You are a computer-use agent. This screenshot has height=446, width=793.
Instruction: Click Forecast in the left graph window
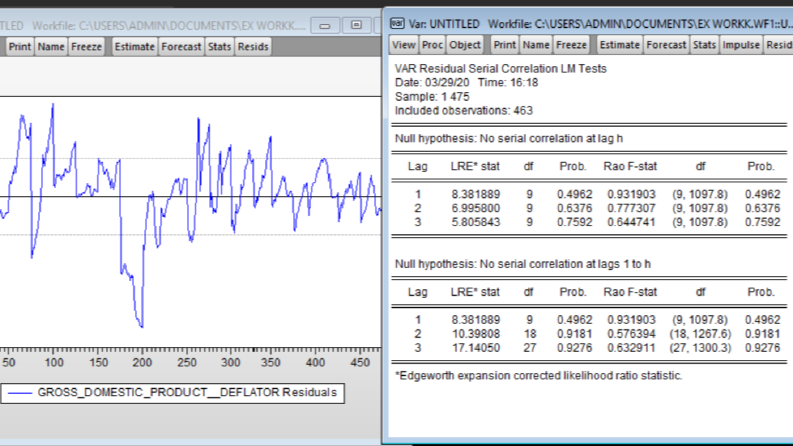click(x=181, y=47)
